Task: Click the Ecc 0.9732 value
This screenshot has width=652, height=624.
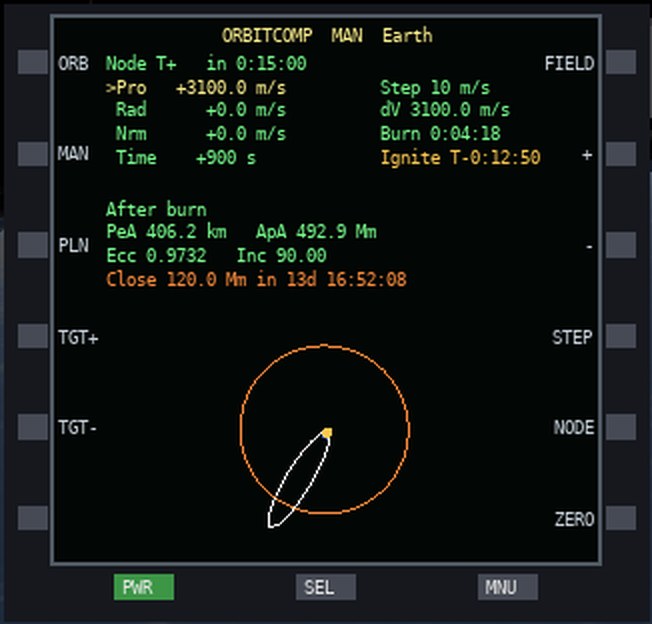Action: pyautogui.click(x=156, y=255)
